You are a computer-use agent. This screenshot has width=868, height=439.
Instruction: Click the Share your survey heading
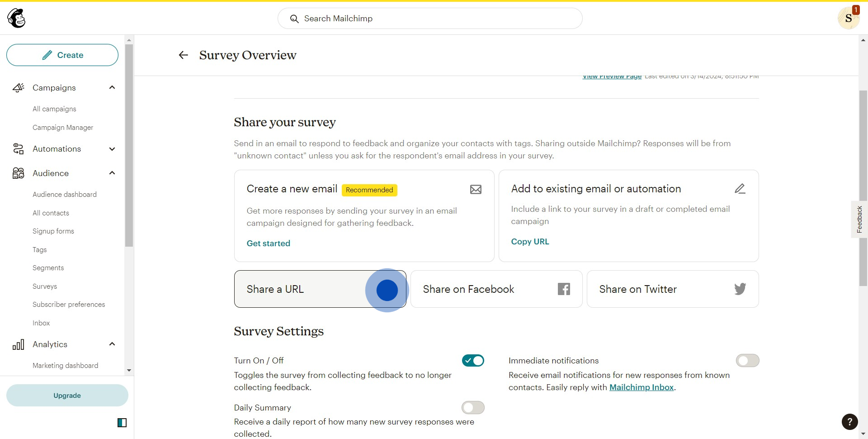point(285,122)
